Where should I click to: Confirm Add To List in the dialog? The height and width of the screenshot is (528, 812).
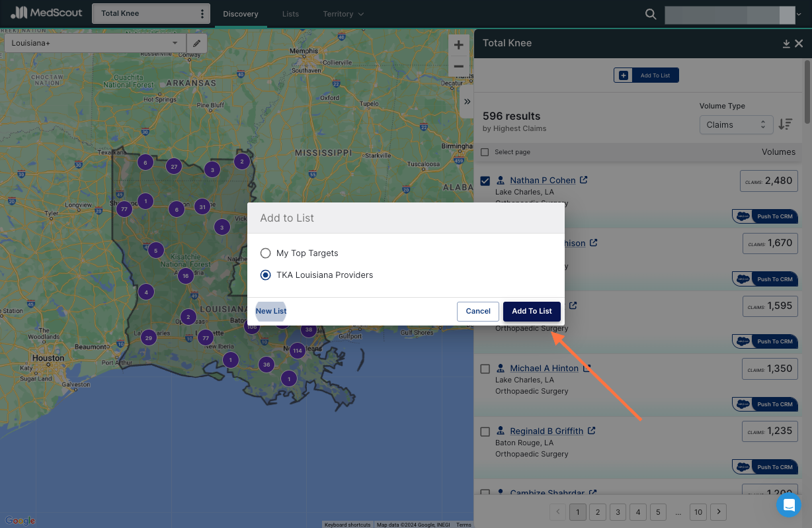pos(532,311)
